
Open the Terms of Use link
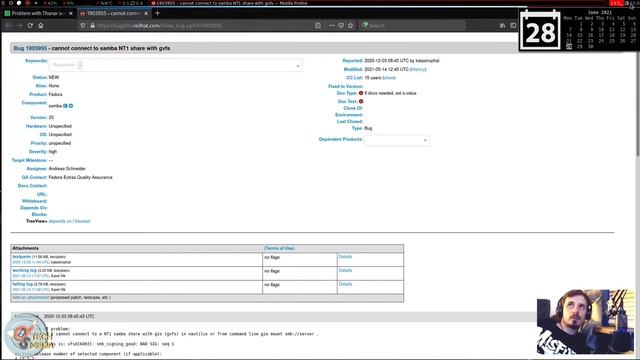tap(279, 248)
